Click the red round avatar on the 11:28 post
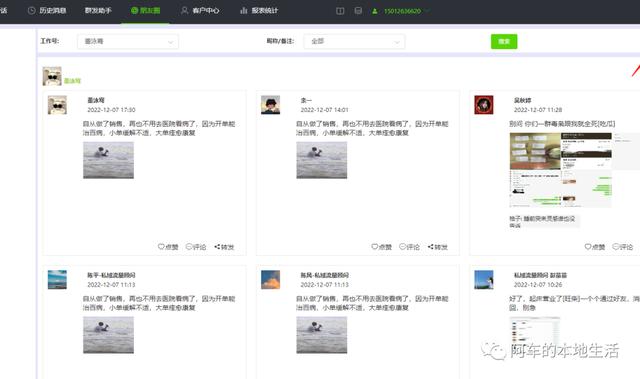This screenshot has width=640, height=379. click(x=484, y=105)
